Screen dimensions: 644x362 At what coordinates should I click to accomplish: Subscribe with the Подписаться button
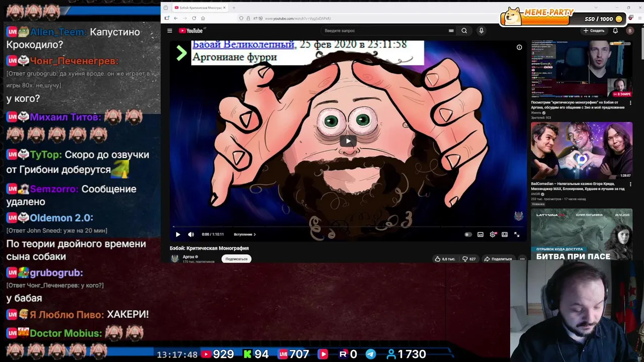pos(236,259)
